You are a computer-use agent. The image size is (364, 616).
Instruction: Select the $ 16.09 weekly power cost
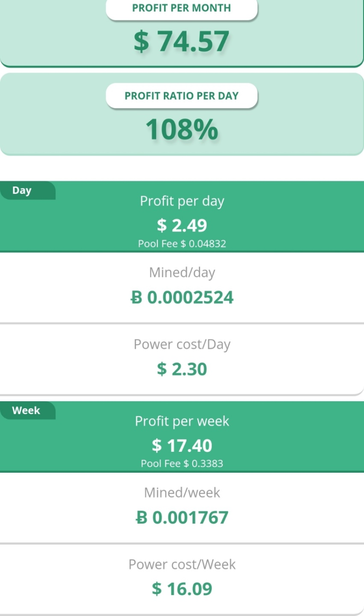coord(182,589)
